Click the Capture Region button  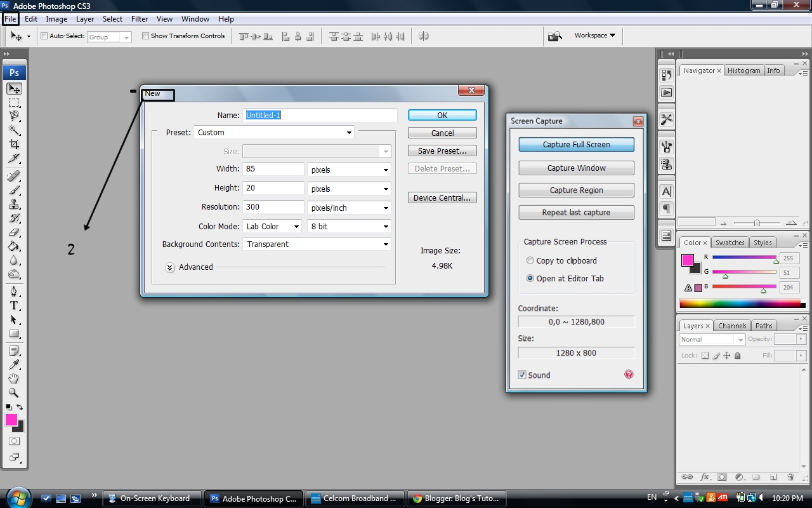[576, 190]
